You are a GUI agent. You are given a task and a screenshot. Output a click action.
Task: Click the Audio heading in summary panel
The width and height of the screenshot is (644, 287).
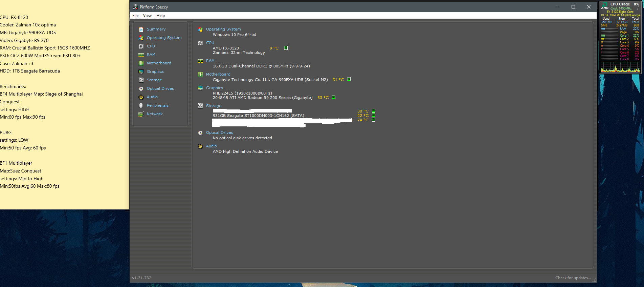pyautogui.click(x=212, y=146)
